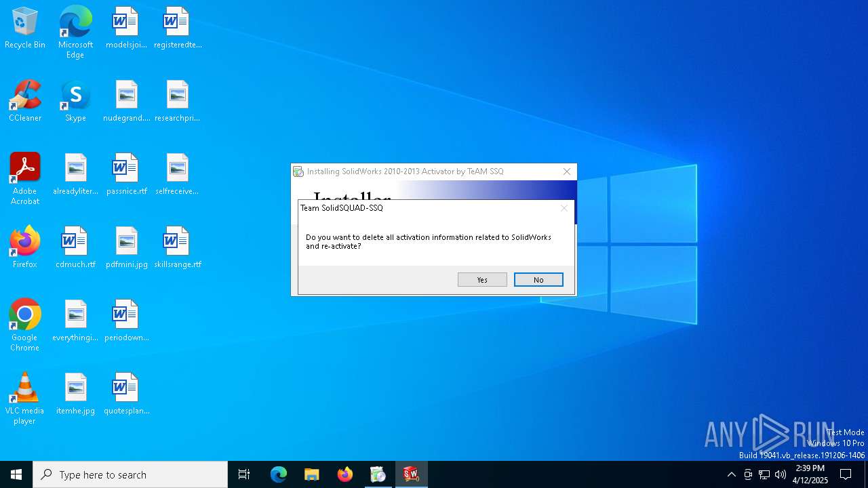Click Yes to delete activation information
868x488 pixels.
(482, 280)
